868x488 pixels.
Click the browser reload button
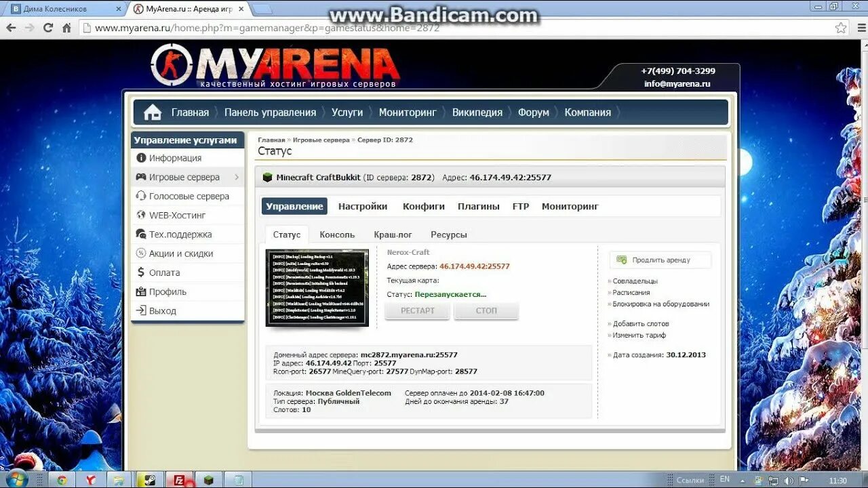[x=47, y=28]
